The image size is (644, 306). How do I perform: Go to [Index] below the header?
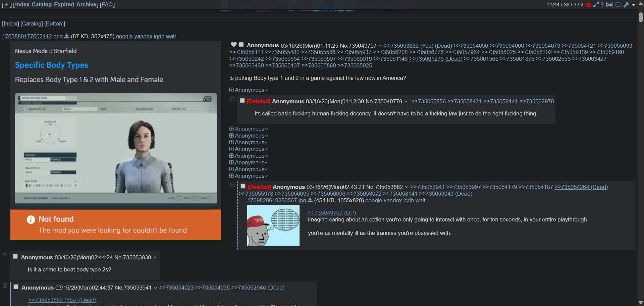pyautogui.click(x=10, y=23)
